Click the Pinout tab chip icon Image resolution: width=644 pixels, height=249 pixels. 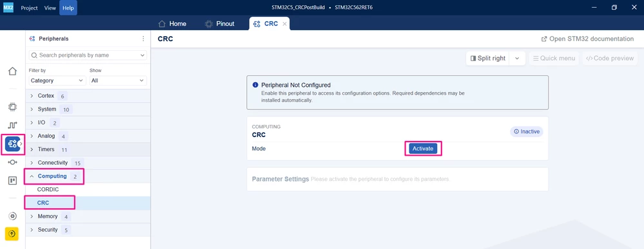click(209, 24)
